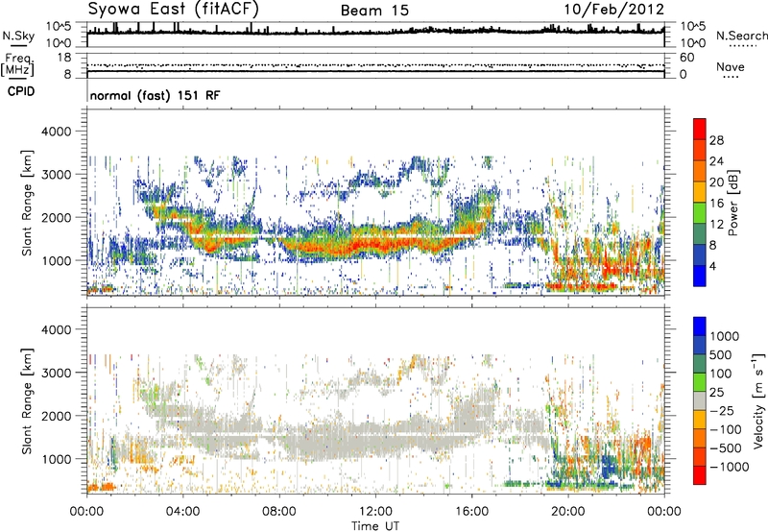Image resolution: width=768 pixels, height=532 pixels.
Task: Select the 'CPID' row label
Action: [21, 91]
